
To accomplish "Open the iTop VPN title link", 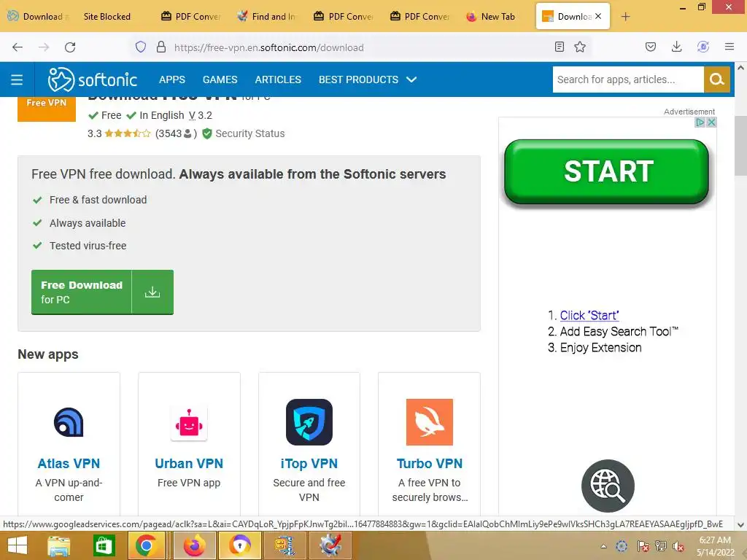I will [x=309, y=463].
